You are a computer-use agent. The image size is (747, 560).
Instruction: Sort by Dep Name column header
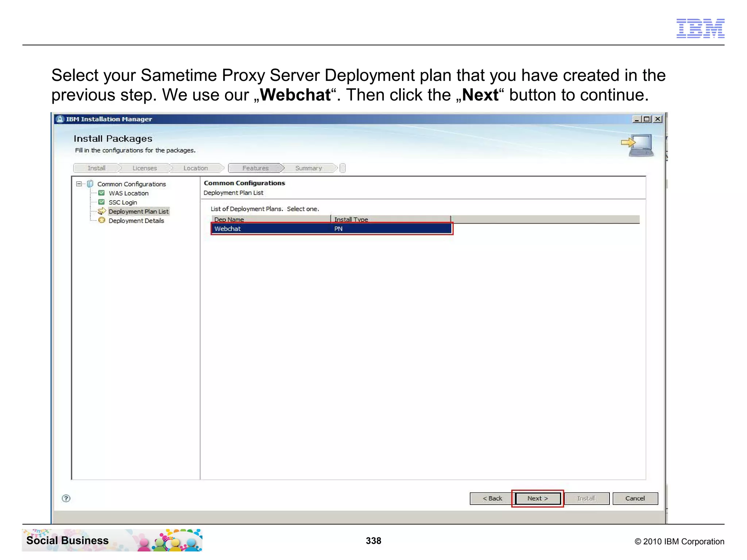(x=271, y=219)
